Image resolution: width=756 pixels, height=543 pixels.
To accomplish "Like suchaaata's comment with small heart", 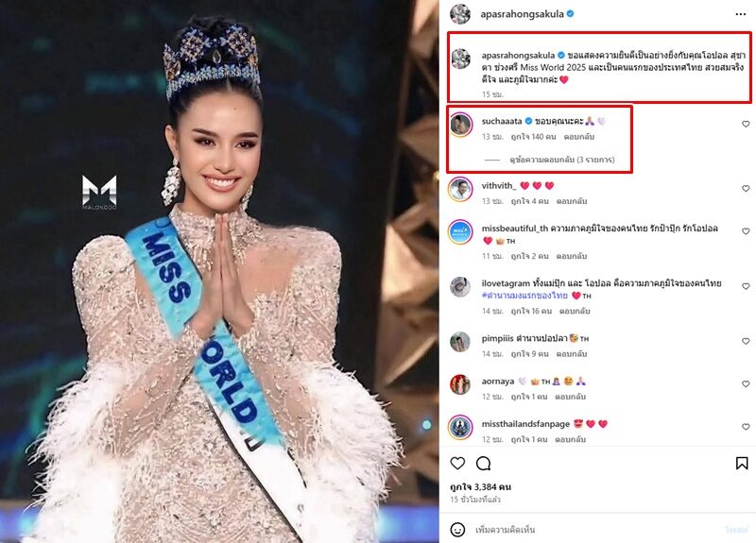I will [746, 125].
